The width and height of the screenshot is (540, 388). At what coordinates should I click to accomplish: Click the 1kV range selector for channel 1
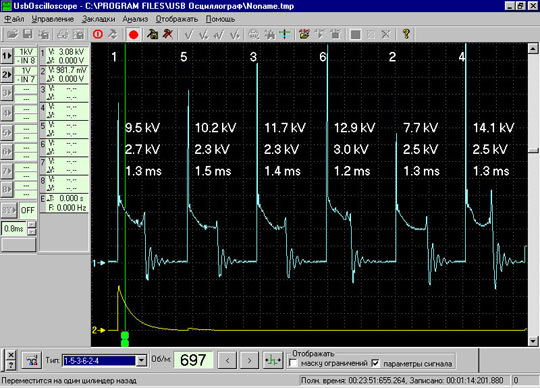click(26, 52)
